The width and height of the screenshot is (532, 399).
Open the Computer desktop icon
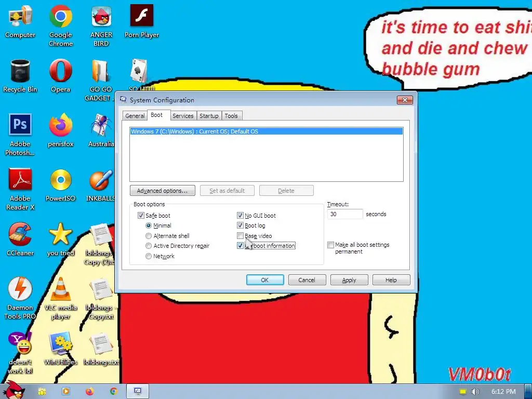(20, 21)
